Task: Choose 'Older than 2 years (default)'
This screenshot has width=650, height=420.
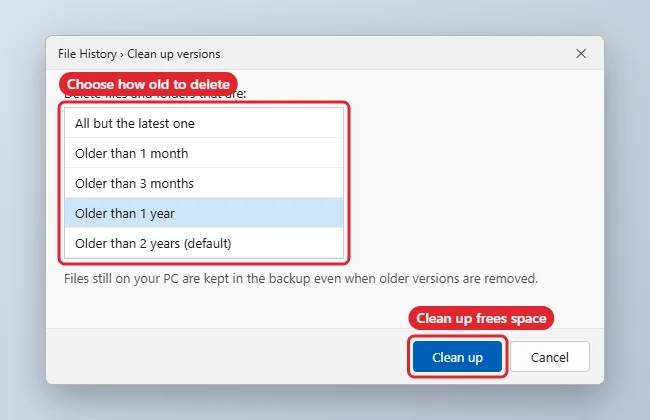Action: (204, 243)
